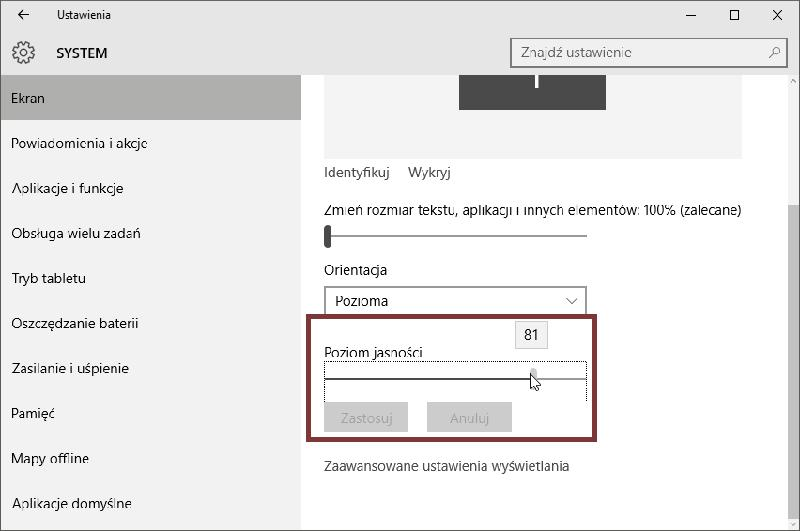Click the vertical scrollbar thumb
This screenshot has height=531, width=800.
click(x=793, y=361)
